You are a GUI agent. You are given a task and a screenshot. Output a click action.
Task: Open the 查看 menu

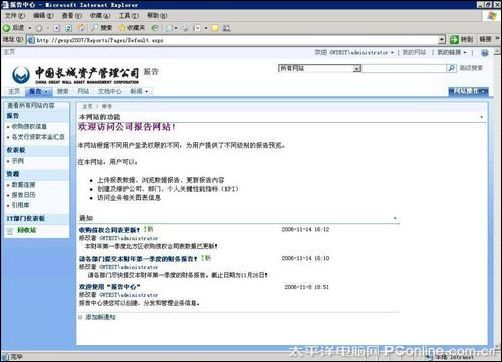pyautogui.click(x=71, y=16)
